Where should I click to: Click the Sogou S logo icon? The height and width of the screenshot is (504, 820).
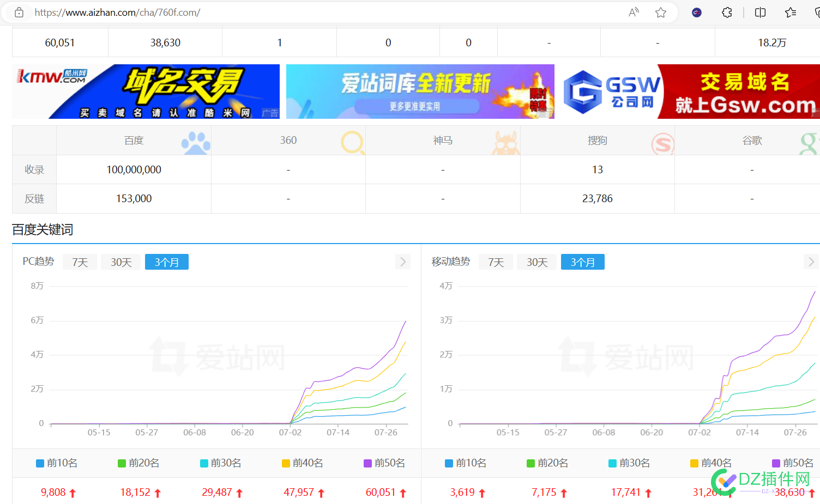click(x=662, y=144)
